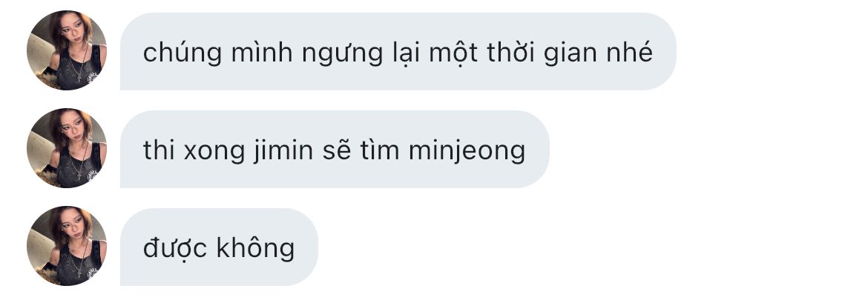Select the 'được không' message bubble

point(219,247)
